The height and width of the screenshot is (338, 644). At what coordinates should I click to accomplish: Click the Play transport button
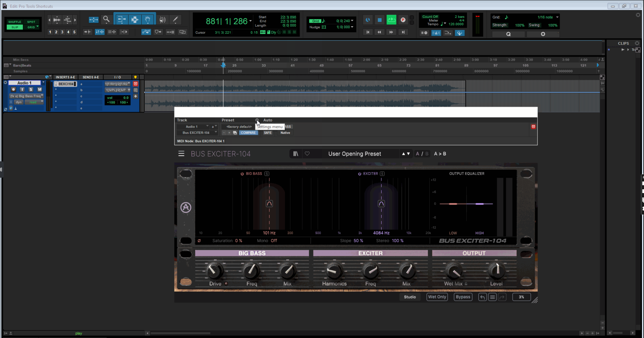click(391, 20)
